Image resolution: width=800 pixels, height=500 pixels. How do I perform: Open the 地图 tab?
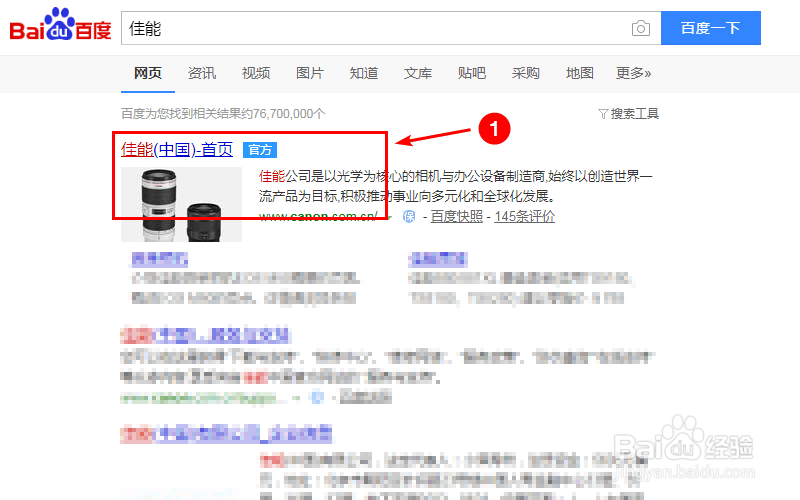pyautogui.click(x=580, y=73)
